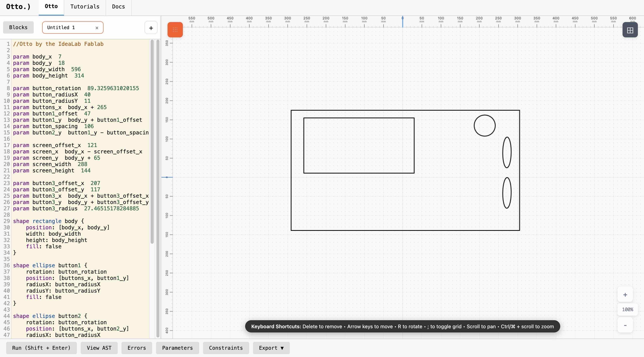This screenshot has height=357, width=644.
Task: Open the Constraints panel
Action: pos(226,348)
